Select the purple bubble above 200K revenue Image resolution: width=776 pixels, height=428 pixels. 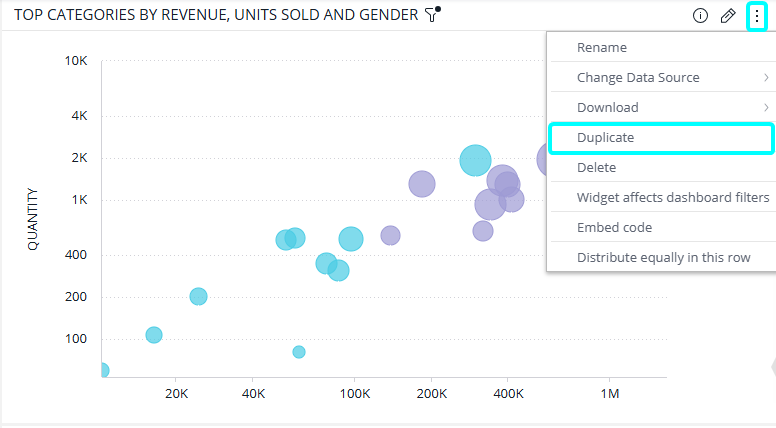point(422,183)
